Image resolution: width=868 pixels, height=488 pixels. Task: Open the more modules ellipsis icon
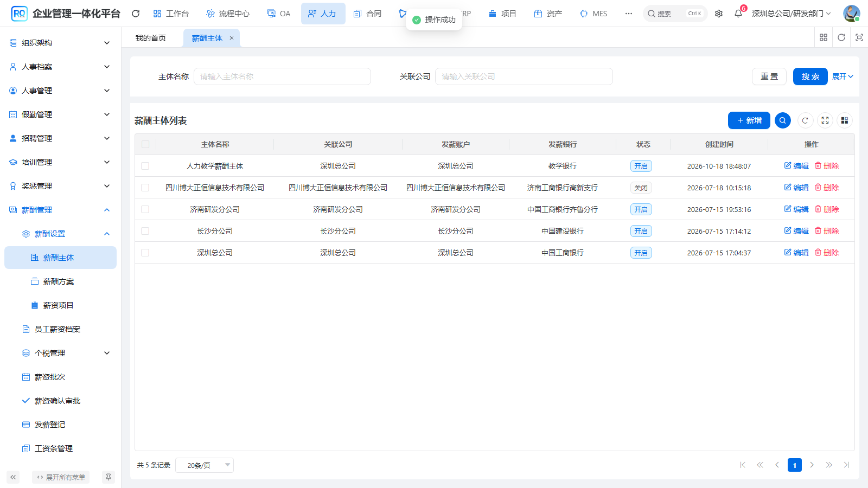[628, 14]
